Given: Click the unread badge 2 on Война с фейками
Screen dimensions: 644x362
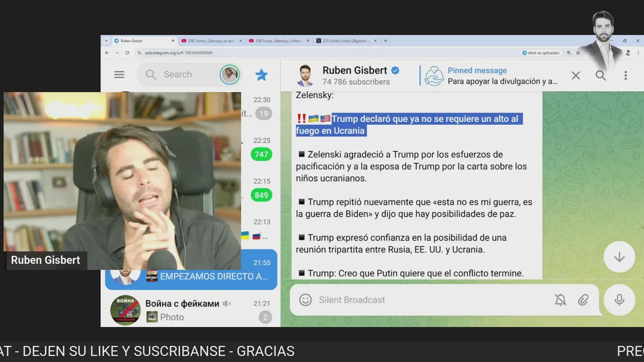Looking at the screenshot, I should pyautogui.click(x=265, y=317).
